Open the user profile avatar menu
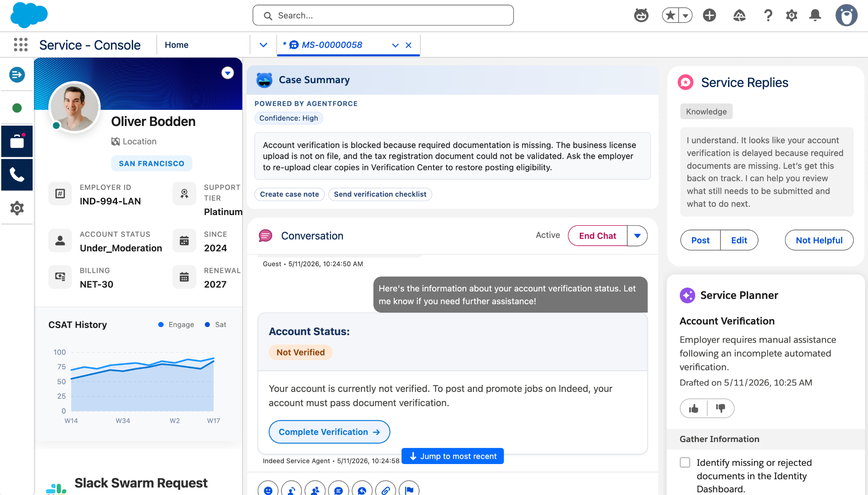 pyautogui.click(x=846, y=16)
